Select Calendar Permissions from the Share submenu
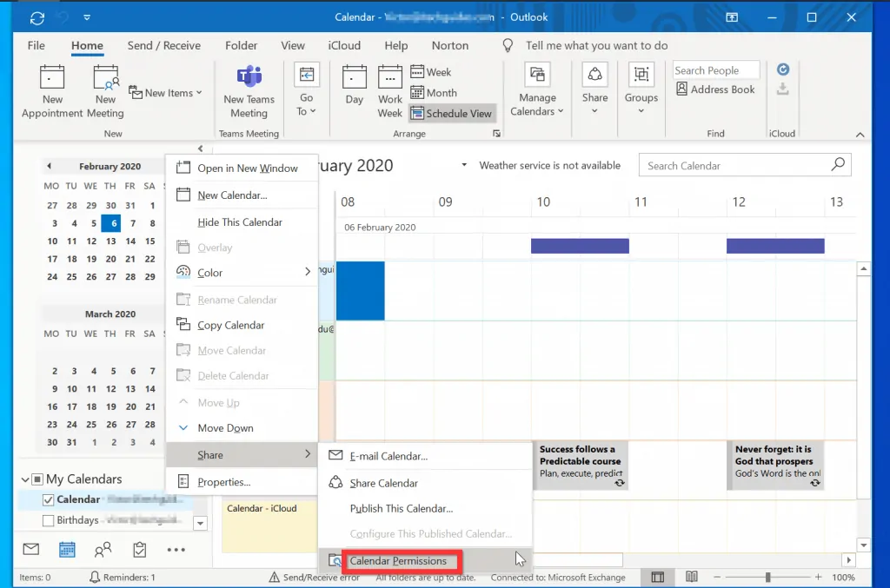The width and height of the screenshot is (890, 588). (402, 561)
